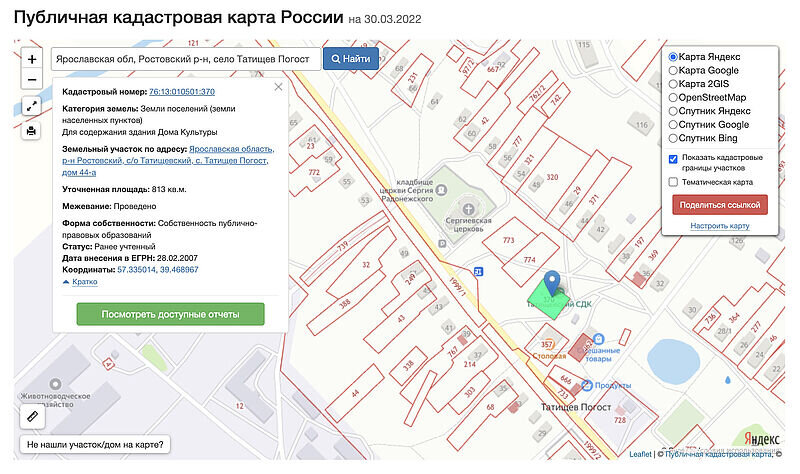Image resolution: width=800 pixels, height=474 pixels.
Task: Enable Тематическая карта checkbox
Action: coord(673,182)
